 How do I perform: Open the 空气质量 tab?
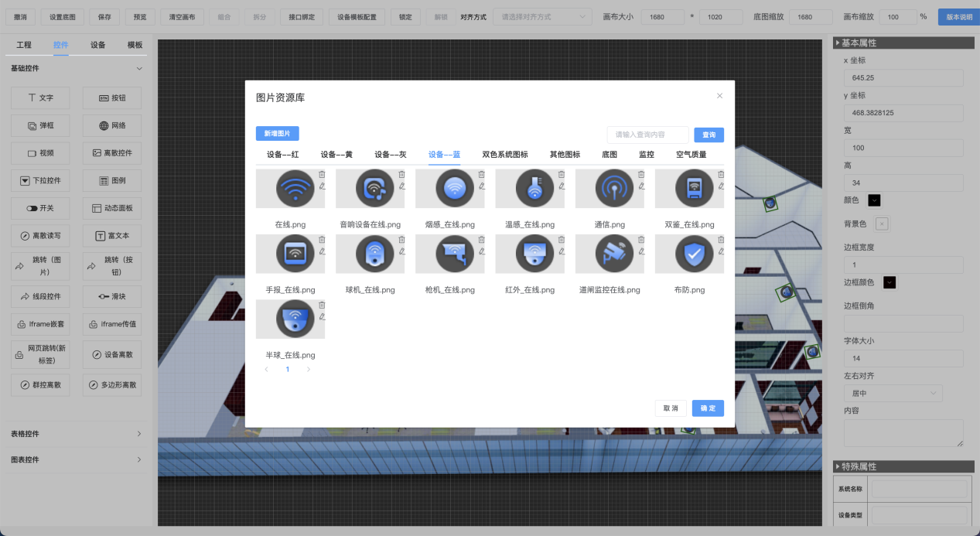click(x=691, y=155)
